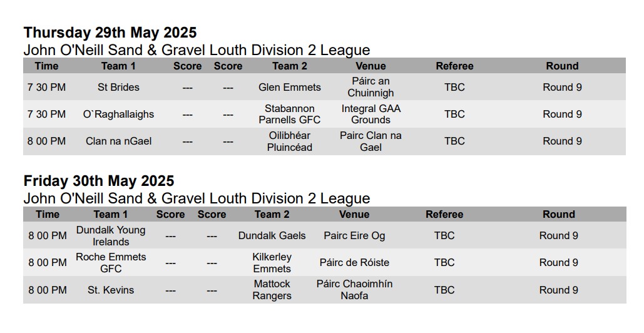This screenshot has width=644, height=333.
Task: Select Stabannon Parnells GFC team cell
Action: (x=289, y=114)
